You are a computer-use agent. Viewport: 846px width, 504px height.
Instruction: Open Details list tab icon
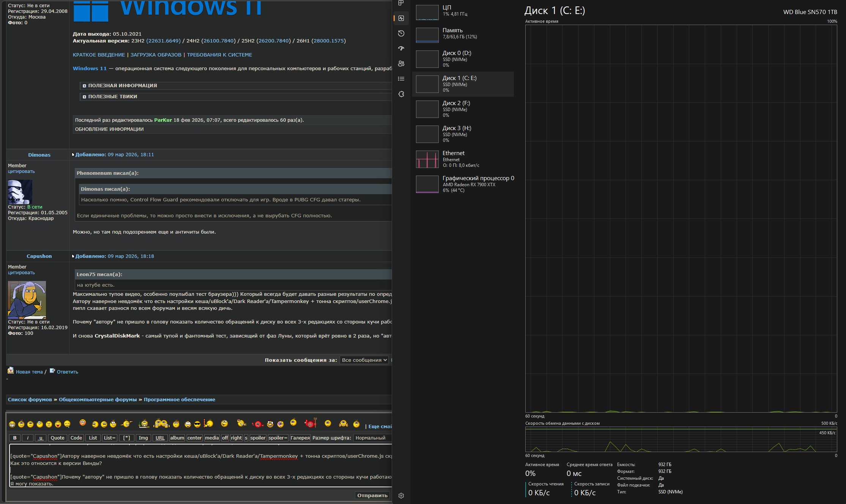401,79
